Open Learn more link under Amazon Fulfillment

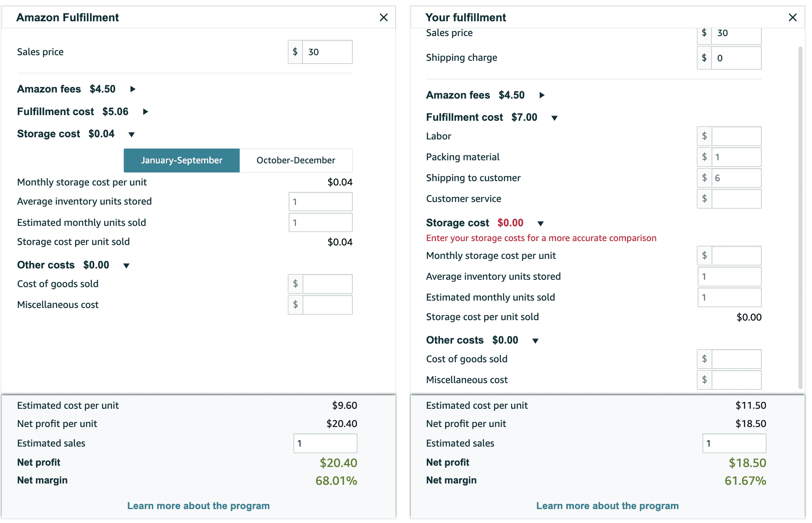click(198, 506)
